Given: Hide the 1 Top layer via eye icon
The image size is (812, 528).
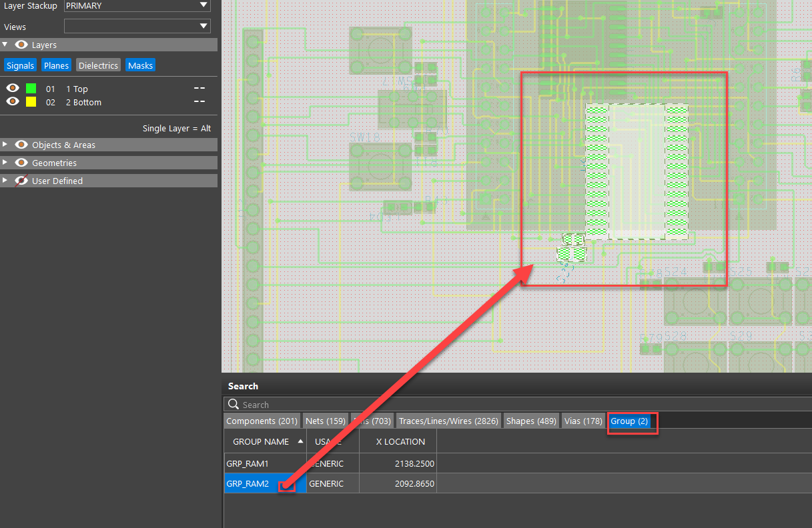Looking at the screenshot, I should click(x=12, y=88).
